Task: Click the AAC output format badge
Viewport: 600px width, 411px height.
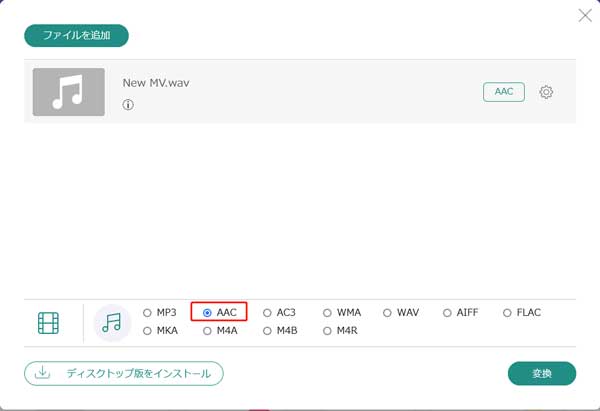Action: pos(504,92)
